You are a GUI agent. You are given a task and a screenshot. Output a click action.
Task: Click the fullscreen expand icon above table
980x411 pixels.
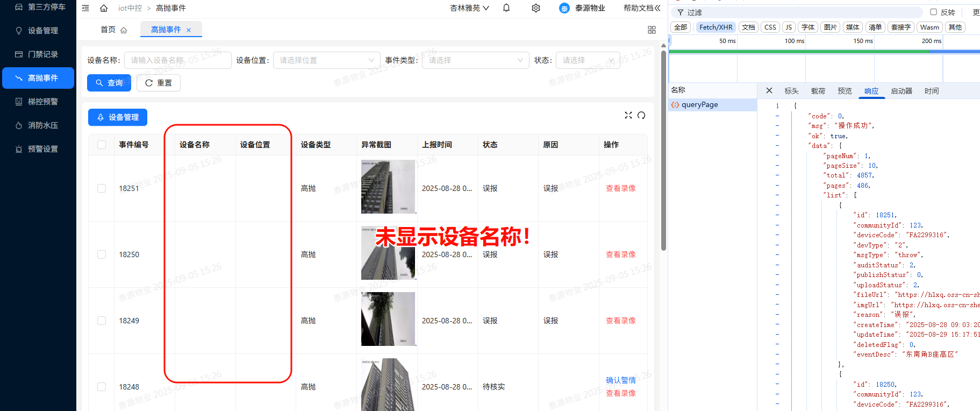628,115
